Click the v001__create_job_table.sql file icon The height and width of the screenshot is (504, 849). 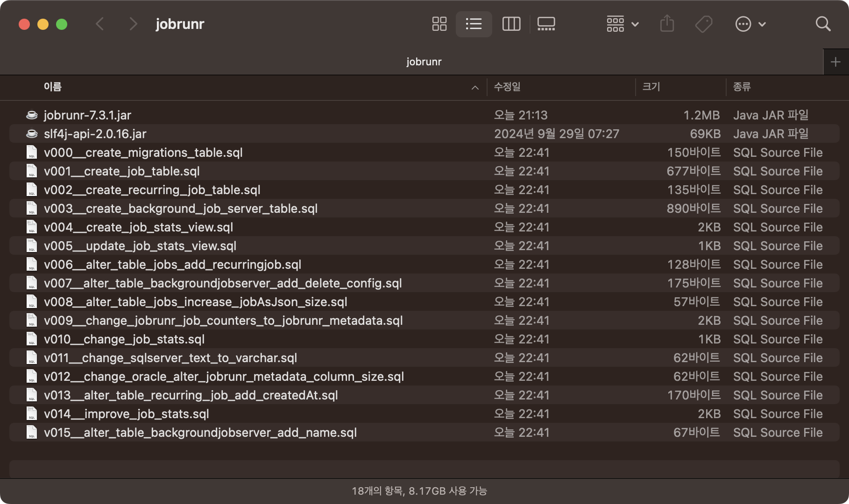pyautogui.click(x=32, y=171)
